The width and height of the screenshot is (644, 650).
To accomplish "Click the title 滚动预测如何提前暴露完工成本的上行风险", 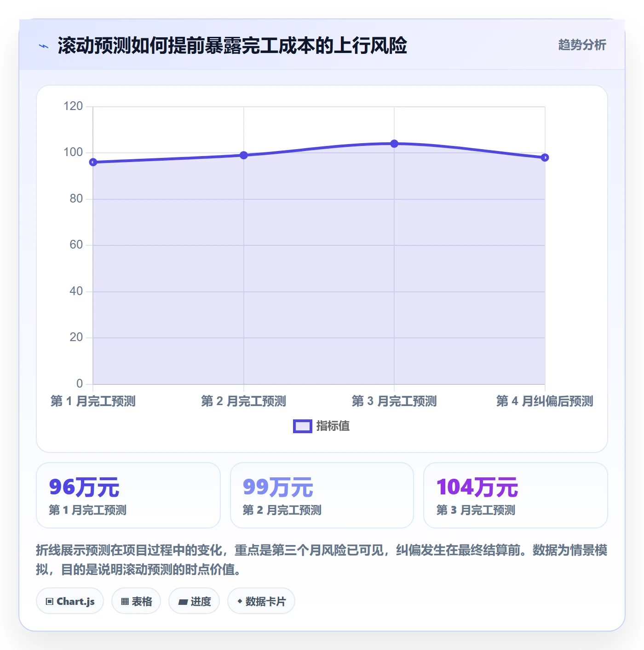I will [x=232, y=46].
